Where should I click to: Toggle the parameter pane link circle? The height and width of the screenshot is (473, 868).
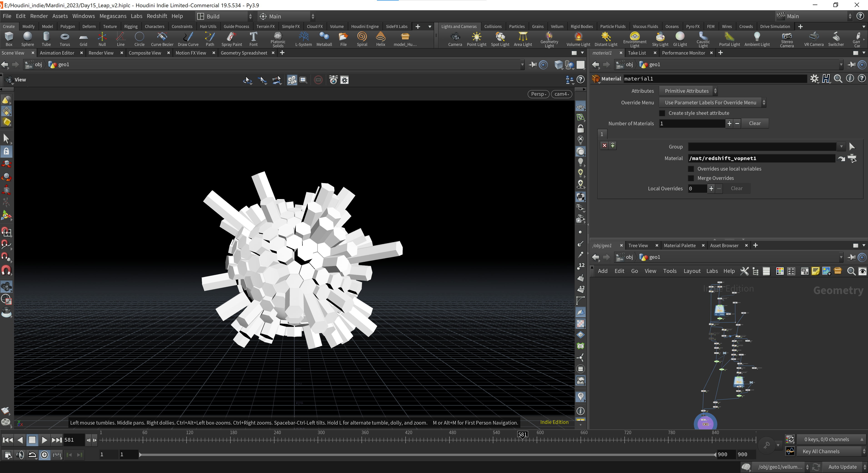tap(862, 65)
